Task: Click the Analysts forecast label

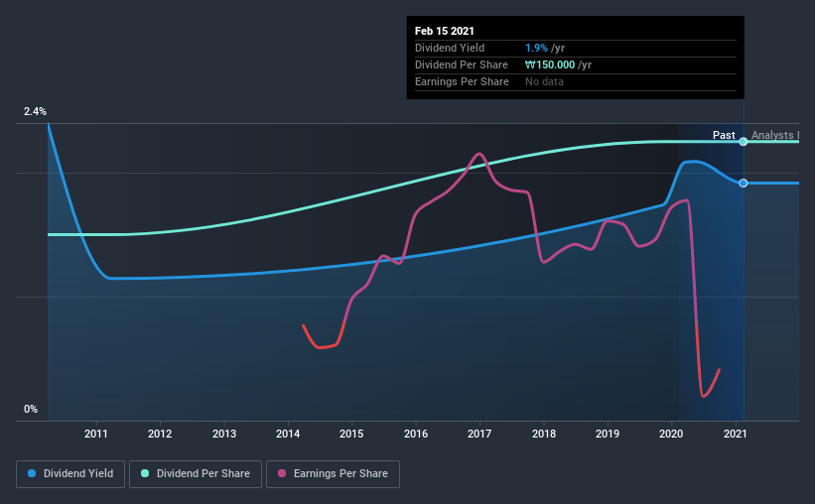Action: [775, 135]
